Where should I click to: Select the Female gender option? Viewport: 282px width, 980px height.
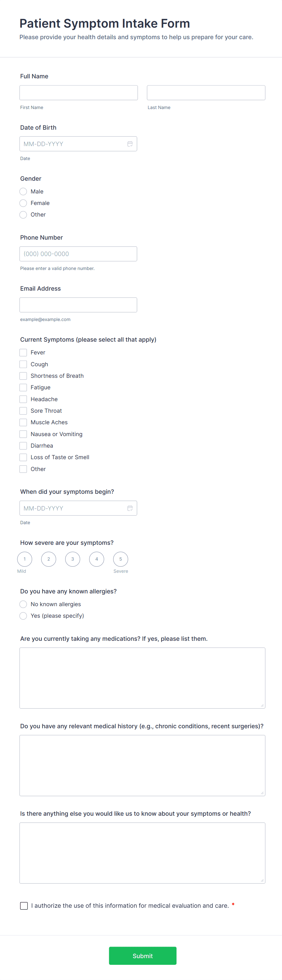point(23,203)
